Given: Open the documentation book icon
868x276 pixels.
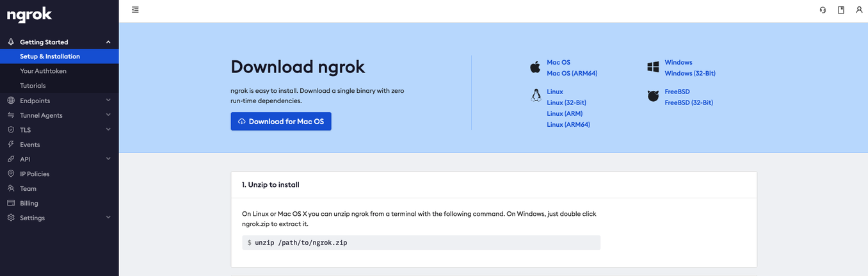Looking at the screenshot, I should (x=841, y=10).
